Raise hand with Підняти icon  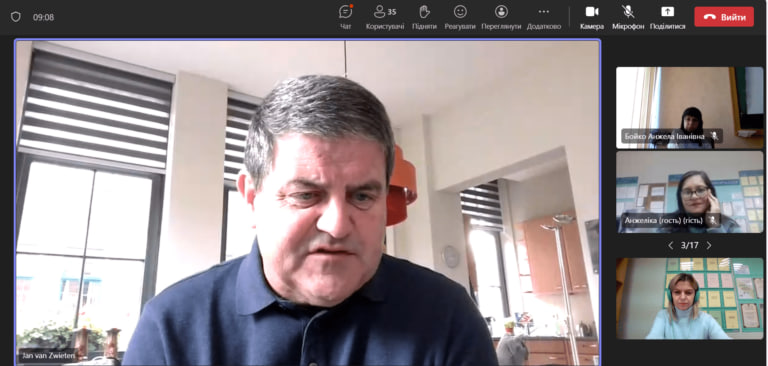424,17
